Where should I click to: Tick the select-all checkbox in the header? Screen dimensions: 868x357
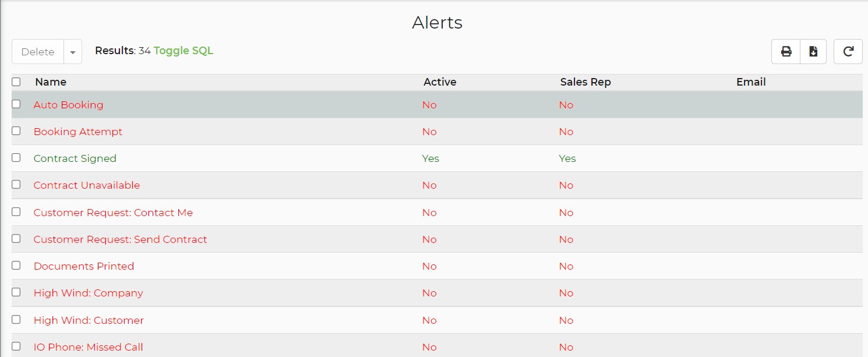[x=16, y=82]
